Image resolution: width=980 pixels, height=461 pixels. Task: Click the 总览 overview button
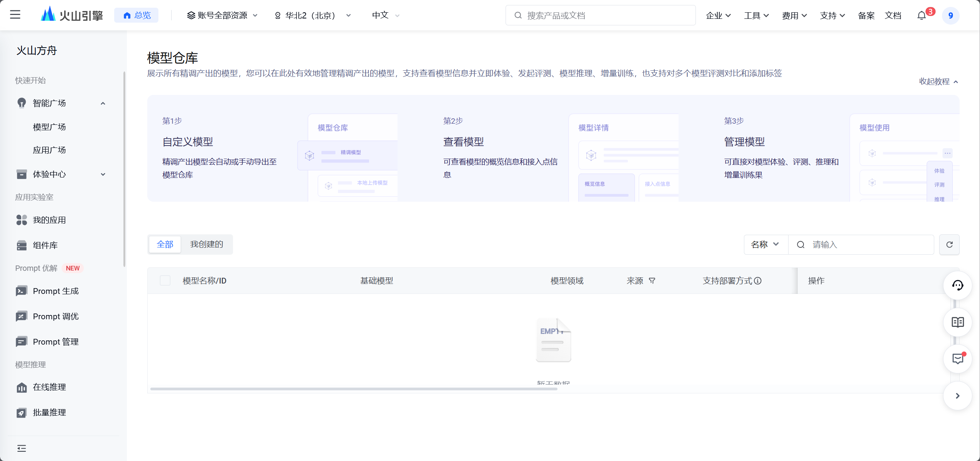click(x=136, y=15)
